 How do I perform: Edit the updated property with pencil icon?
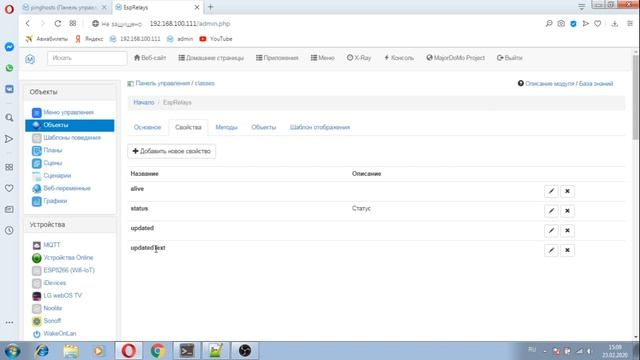[551, 231]
